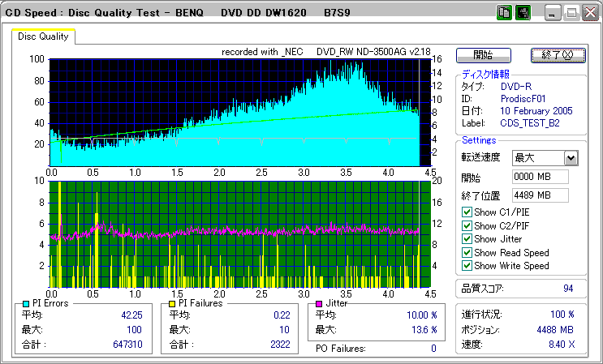Click the 開始 position field showing 0000 MB
The width and height of the screenshot is (603, 364).
[540, 177]
